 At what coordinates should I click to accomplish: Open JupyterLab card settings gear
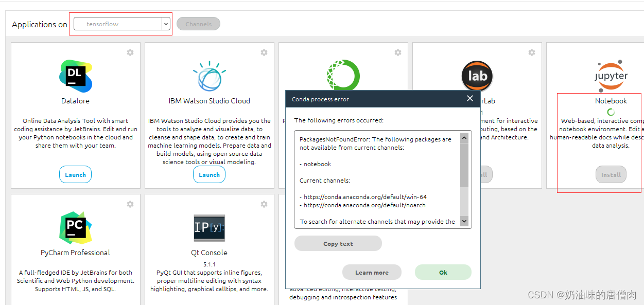tap(532, 52)
